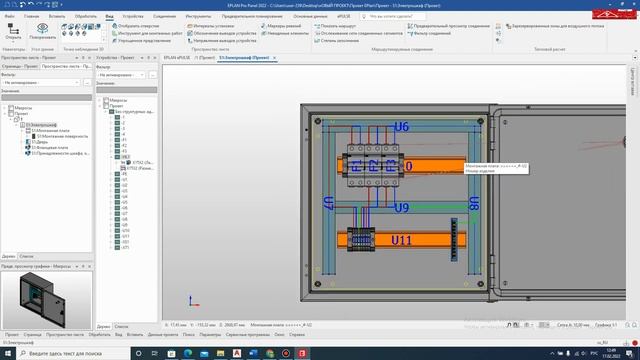Select device -U11 in Устройства tree
Viewport: 640px width, 360px height.
point(125,236)
